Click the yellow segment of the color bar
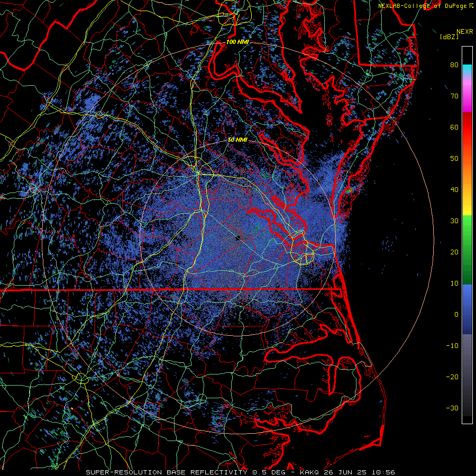 467,206
